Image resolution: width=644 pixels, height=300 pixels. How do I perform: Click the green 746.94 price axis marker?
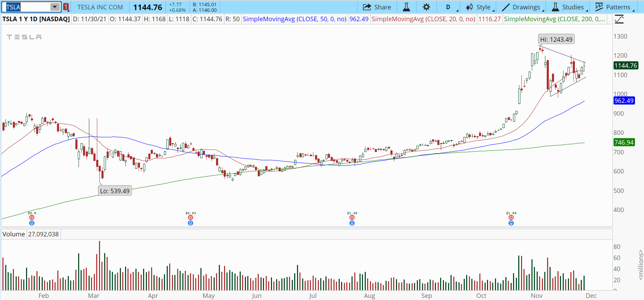(624, 142)
